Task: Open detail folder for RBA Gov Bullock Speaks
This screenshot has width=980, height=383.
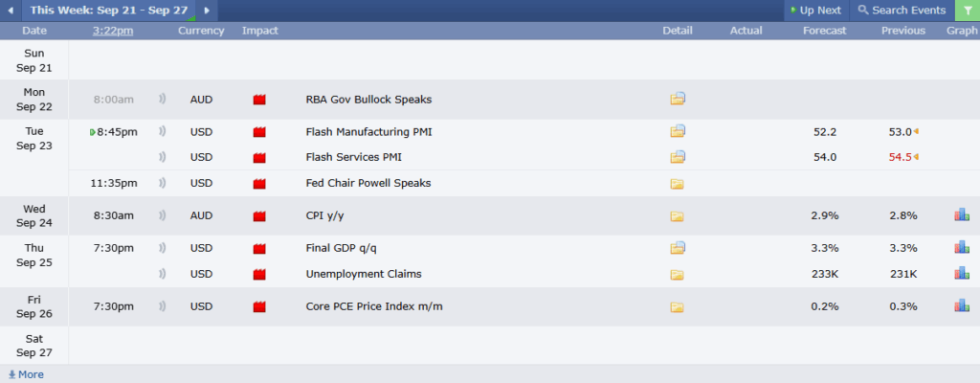Action: [x=678, y=100]
